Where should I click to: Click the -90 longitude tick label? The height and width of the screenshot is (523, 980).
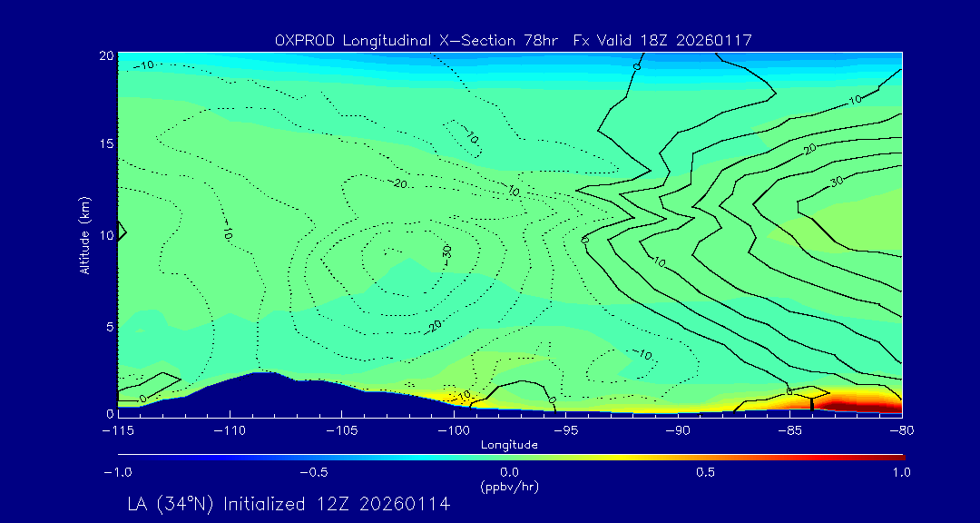(x=678, y=431)
